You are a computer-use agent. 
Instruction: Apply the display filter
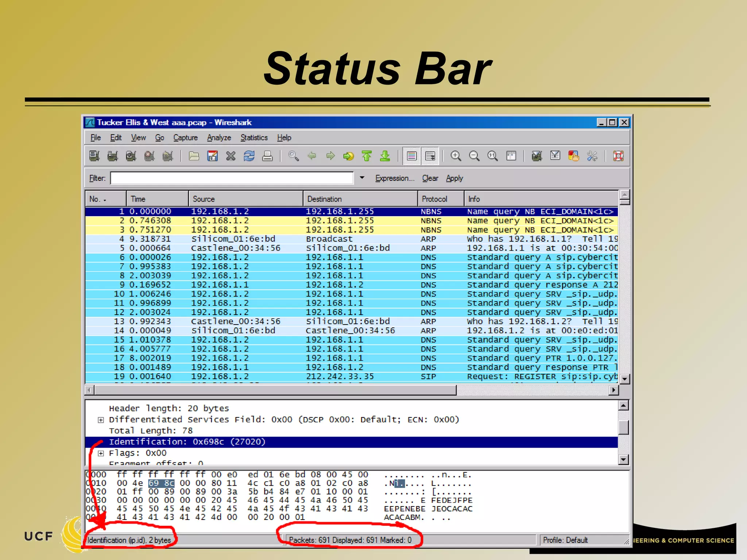(x=454, y=178)
